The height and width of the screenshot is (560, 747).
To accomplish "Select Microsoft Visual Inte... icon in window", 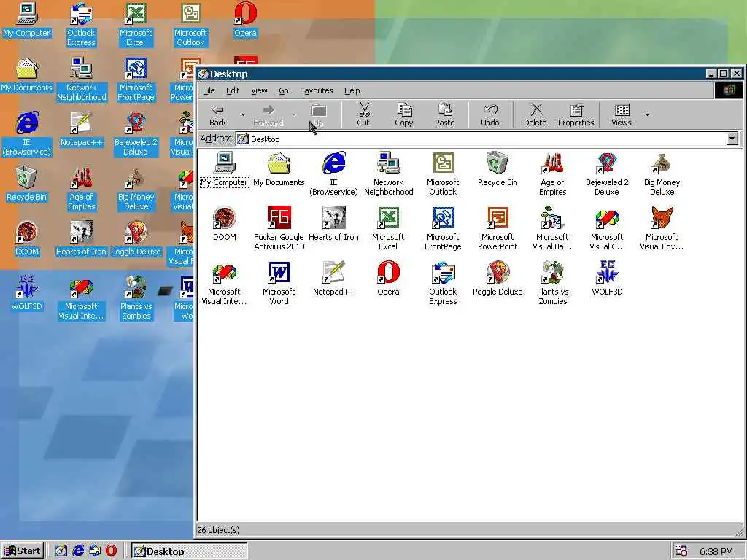I will (x=225, y=284).
